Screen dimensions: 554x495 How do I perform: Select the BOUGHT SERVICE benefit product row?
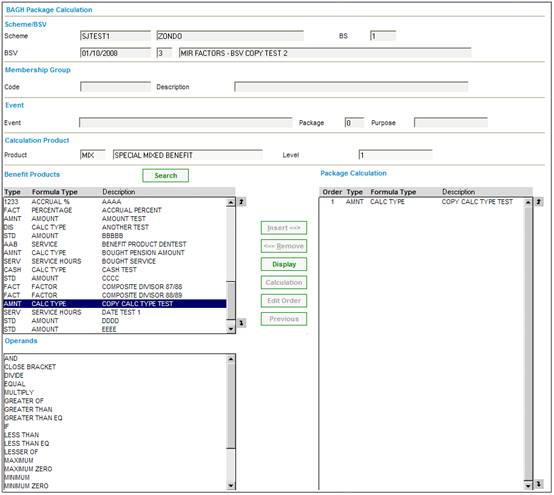click(x=115, y=261)
